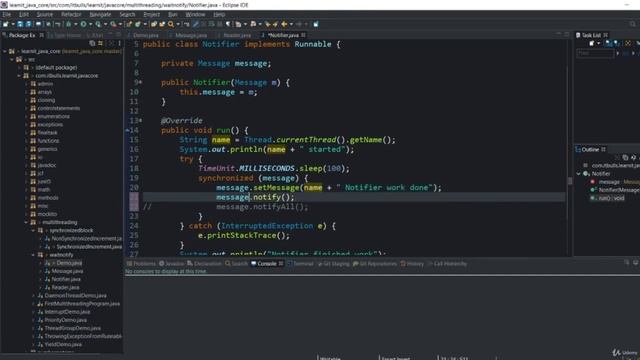640x360 pixels.
Task: Open the Search icon dropdown arrow
Action: point(178,24)
